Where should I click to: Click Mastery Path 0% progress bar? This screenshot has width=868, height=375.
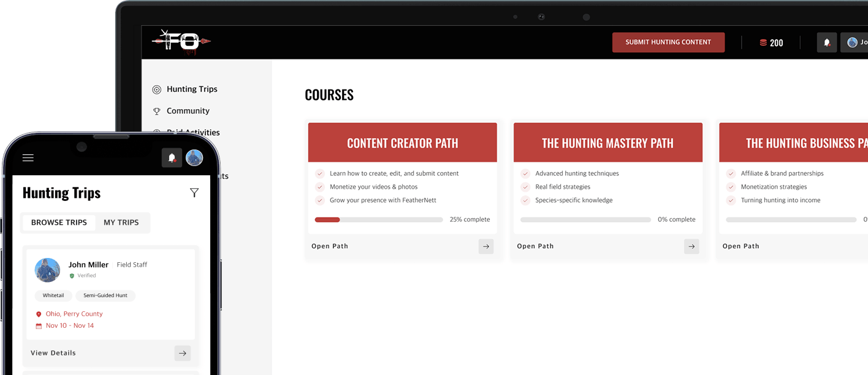[585, 219]
